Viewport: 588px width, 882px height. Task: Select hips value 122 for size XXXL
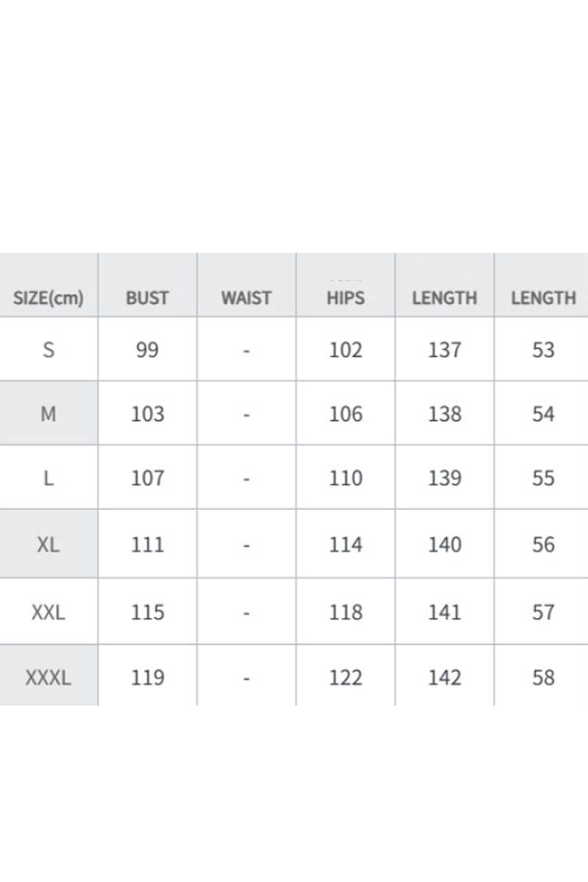click(x=345, y=678)
